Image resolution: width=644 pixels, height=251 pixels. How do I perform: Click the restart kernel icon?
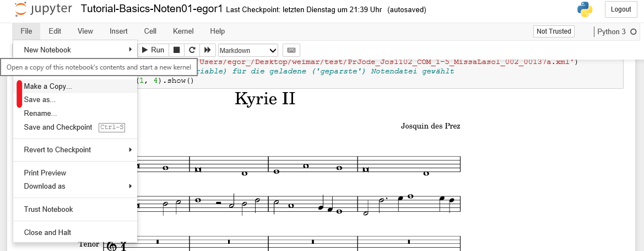pos(192,50)
